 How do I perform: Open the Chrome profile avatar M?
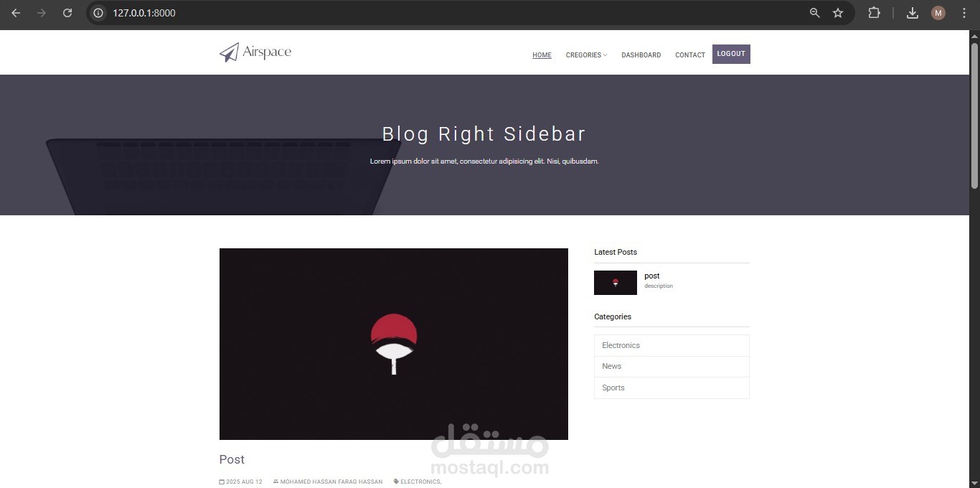(938, 13)
